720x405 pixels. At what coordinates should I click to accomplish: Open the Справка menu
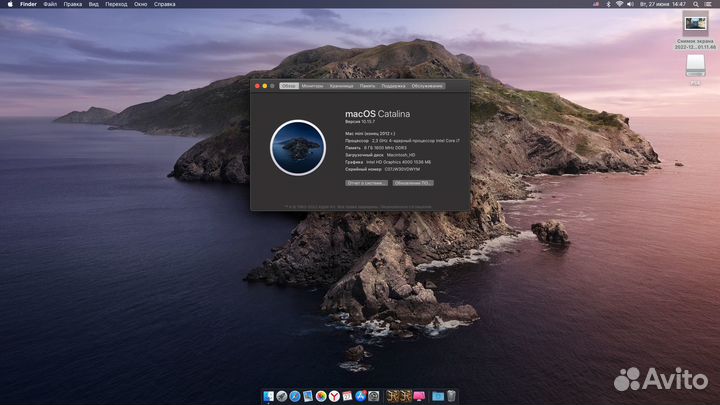pos(164,4)
